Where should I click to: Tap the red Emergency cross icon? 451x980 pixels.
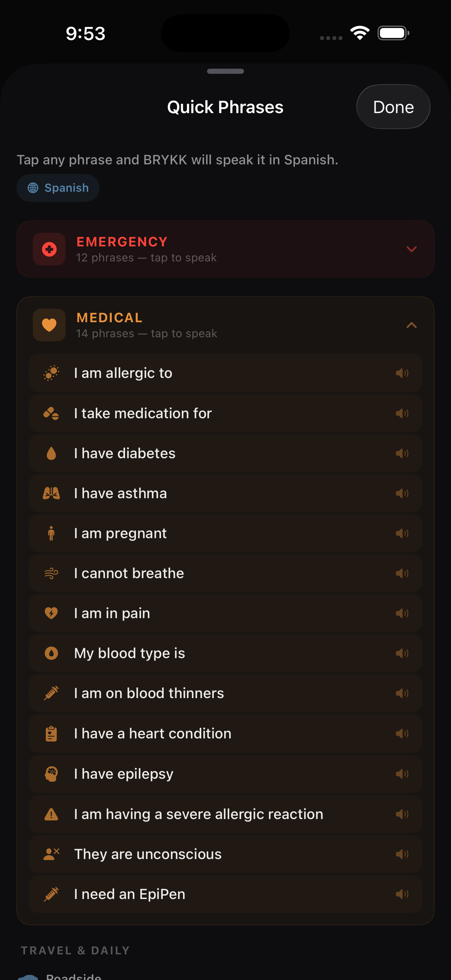tap(49, 249)
